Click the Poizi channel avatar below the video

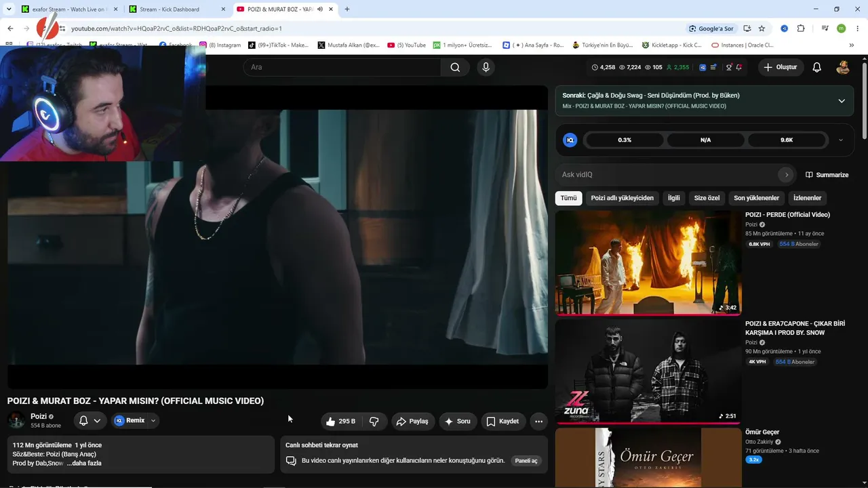click(x=16, y=420)
